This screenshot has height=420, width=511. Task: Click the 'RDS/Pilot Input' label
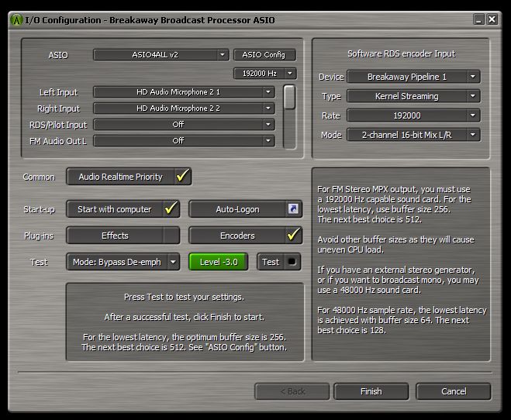[58, 125]
